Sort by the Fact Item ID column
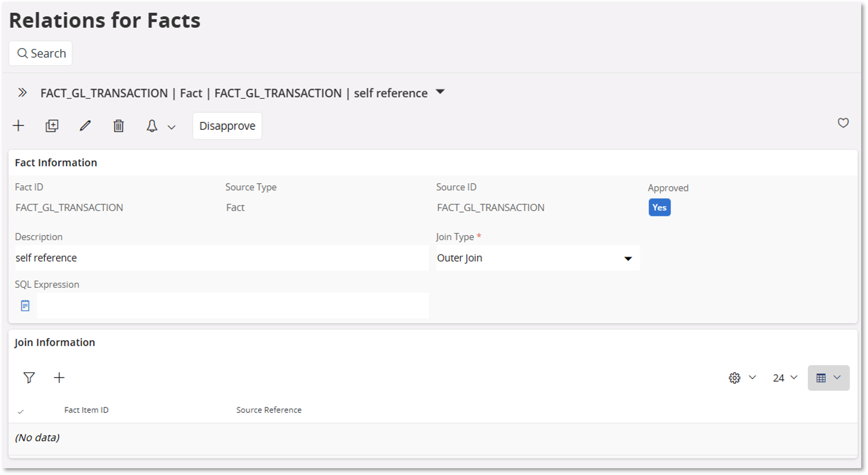Image resolution: width=868 pixels, height=475 pixels. [x=86, y=410]
